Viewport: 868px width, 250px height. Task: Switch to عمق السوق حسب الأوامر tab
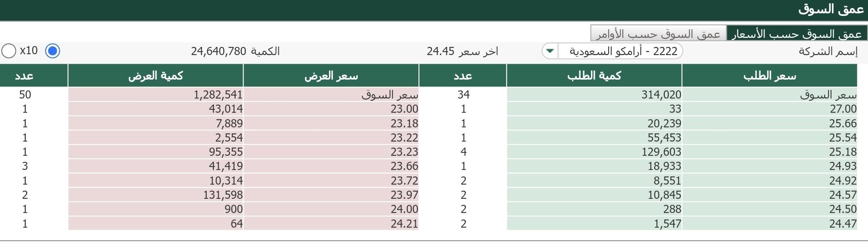(658, 34)
